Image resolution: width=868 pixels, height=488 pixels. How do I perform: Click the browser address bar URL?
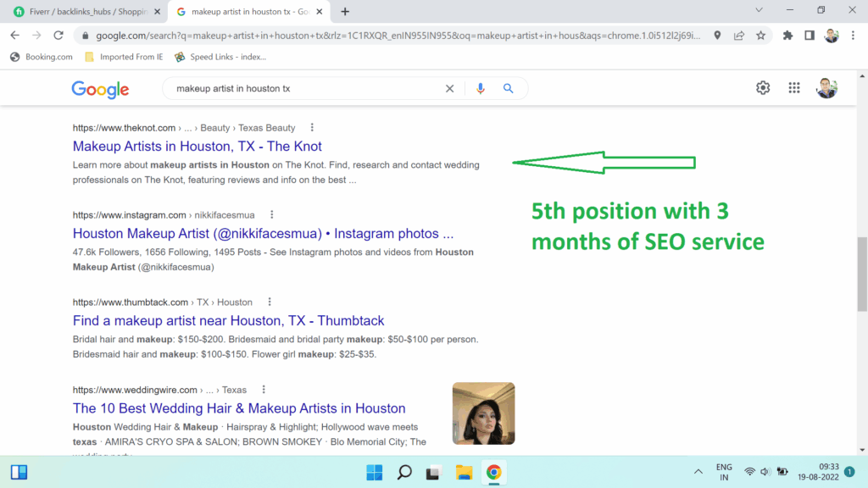398,36
